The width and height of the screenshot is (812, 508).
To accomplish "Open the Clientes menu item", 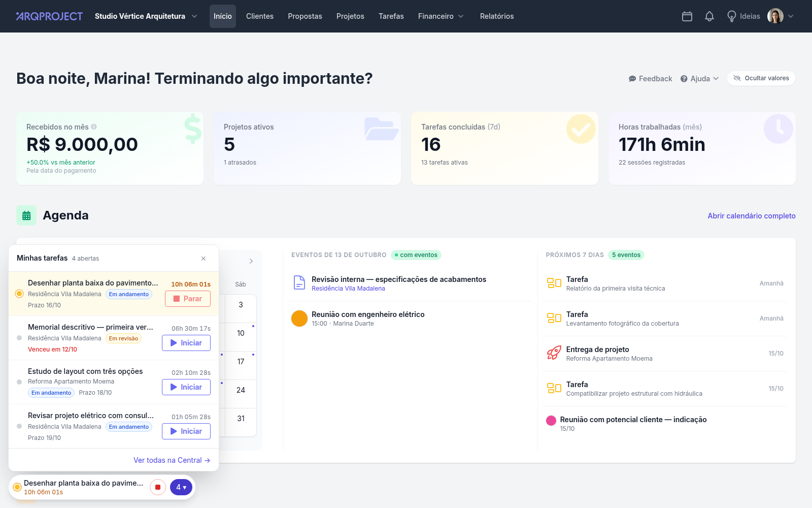I will pyautogui.click(x=260, y=16).
